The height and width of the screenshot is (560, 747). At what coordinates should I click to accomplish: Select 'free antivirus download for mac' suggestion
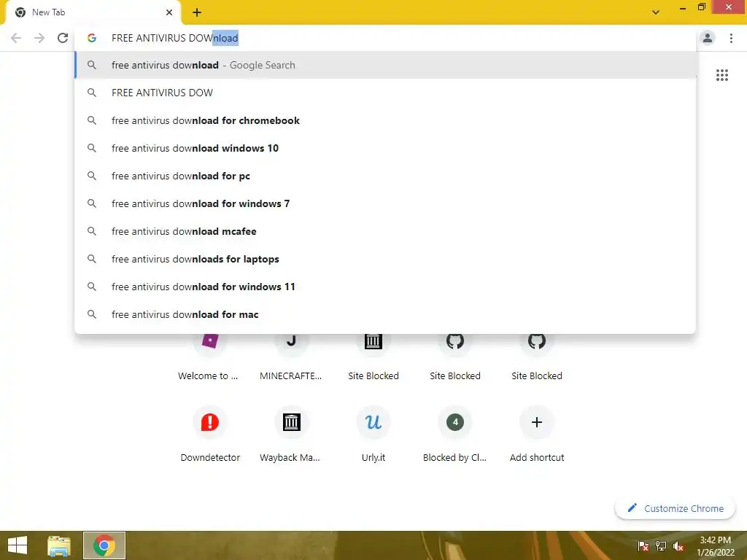click(x=385, y=314)
